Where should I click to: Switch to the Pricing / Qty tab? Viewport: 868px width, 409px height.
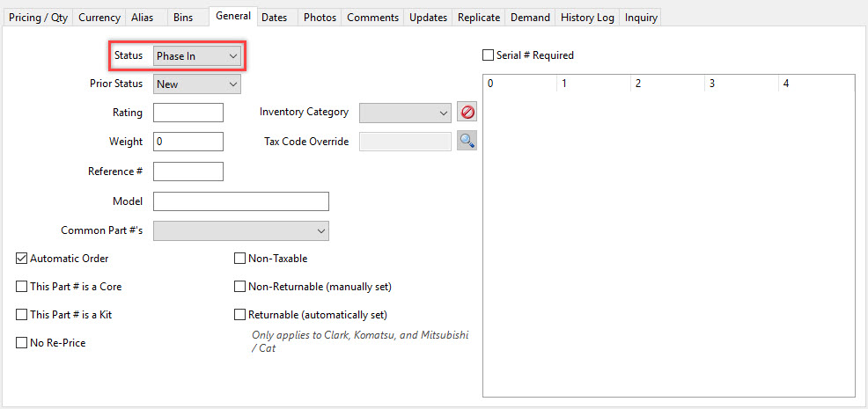tap(38, 18)
